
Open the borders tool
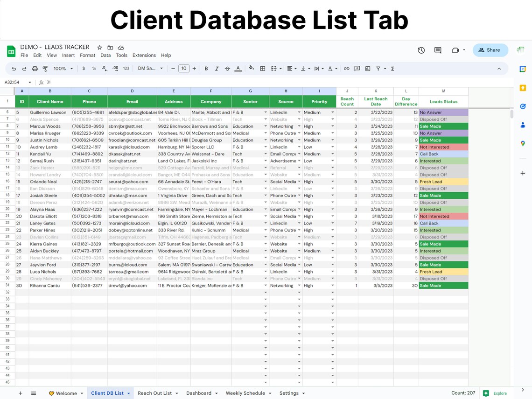coord(262,68)
